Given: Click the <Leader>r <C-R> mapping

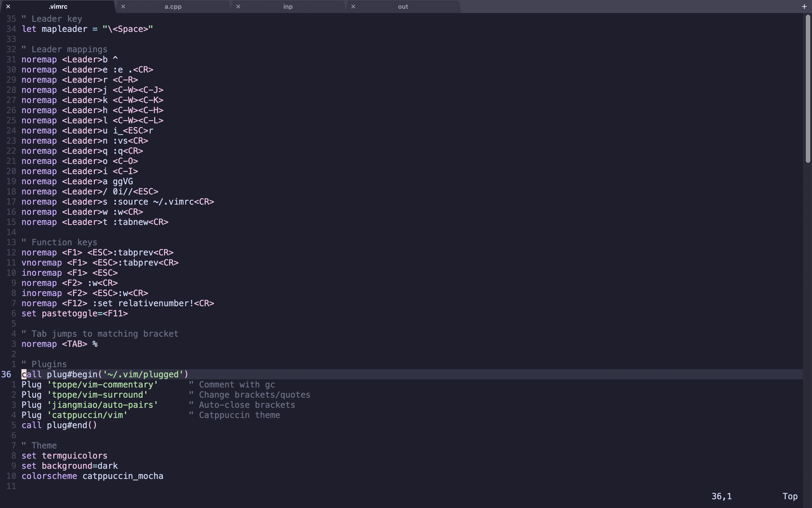Looking at the screenshot, I should point(80,80).
